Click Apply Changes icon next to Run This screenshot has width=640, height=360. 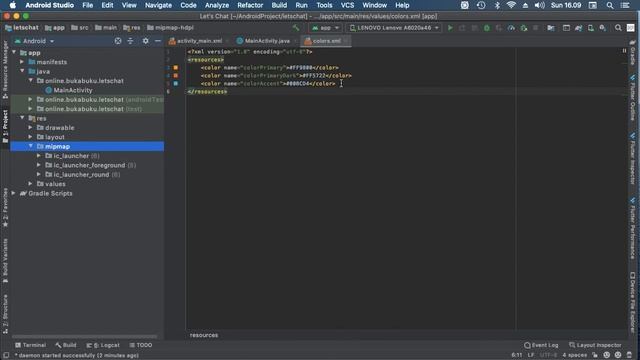point(462,28)
